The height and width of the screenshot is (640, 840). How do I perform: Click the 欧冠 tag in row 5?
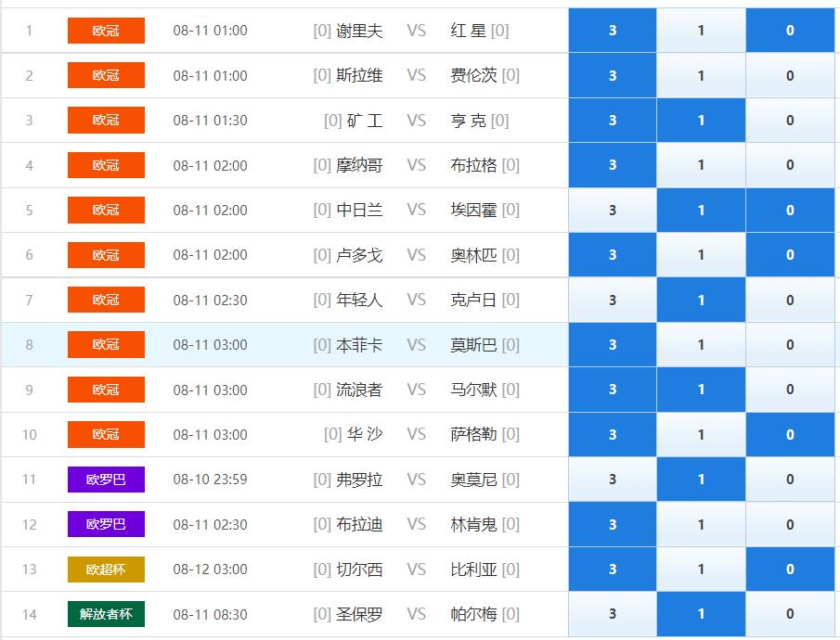pyautogui.click(x=106, y=210)
